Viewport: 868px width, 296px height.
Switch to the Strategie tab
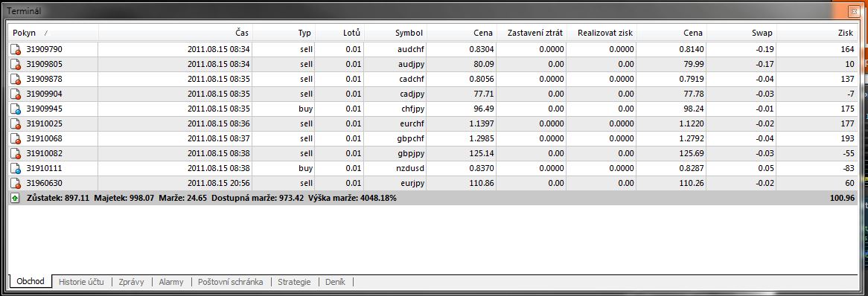[x=295, y=282]
